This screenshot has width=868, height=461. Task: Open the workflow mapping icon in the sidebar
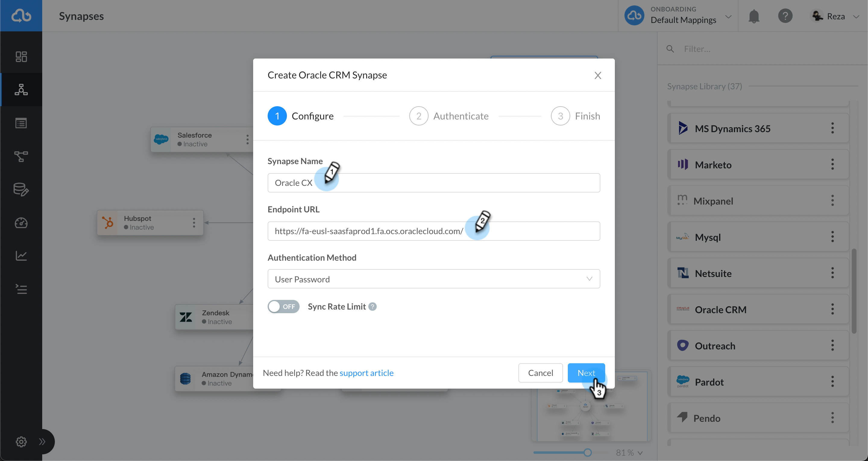click(x=21, y=156)
